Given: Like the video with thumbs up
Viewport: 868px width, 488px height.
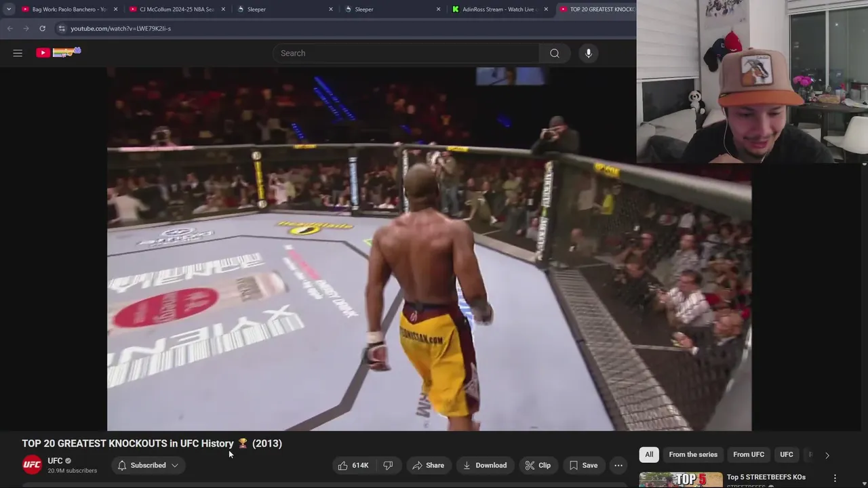Looking at the screenshot, I should click(x=353, y=465).
